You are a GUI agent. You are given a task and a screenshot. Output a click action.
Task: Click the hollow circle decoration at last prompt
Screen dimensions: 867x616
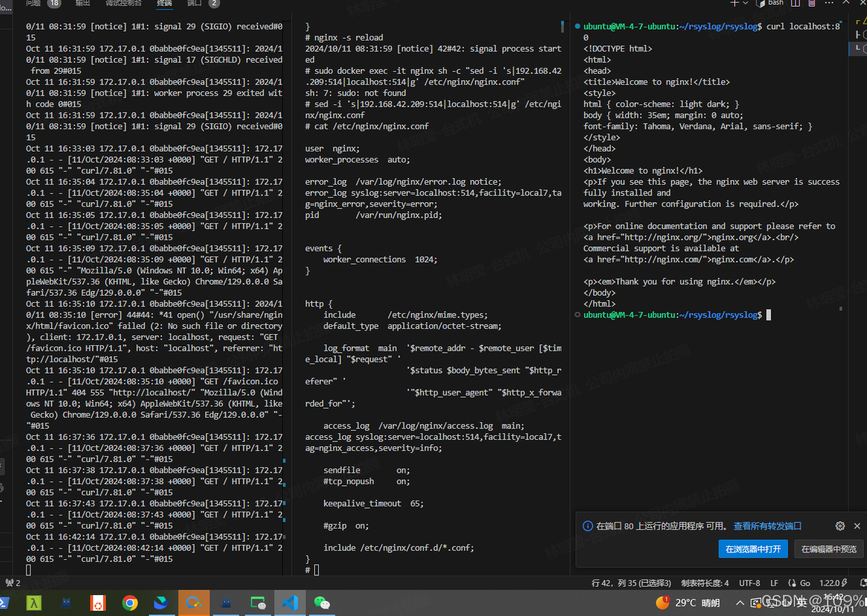pos(577,315)
